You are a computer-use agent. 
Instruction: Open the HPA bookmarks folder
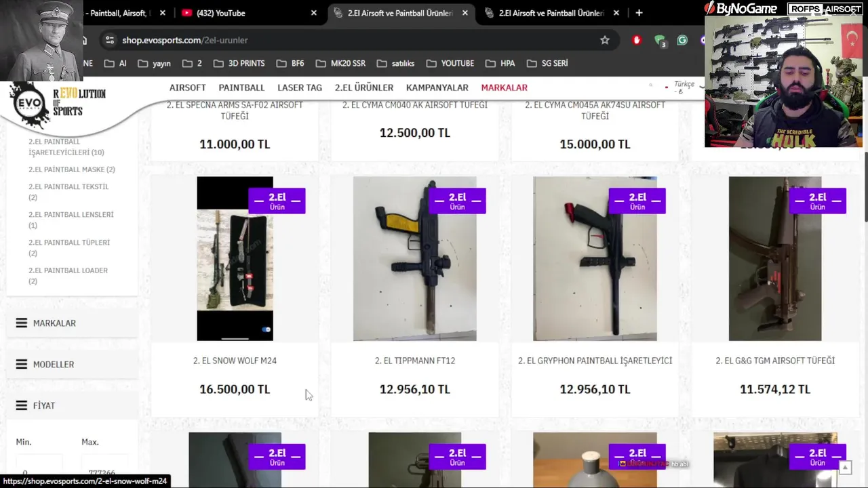500,63
